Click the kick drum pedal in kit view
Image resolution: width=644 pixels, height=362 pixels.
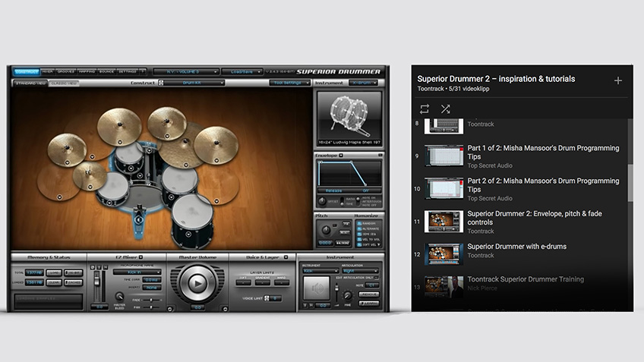[x=139, y=220]
